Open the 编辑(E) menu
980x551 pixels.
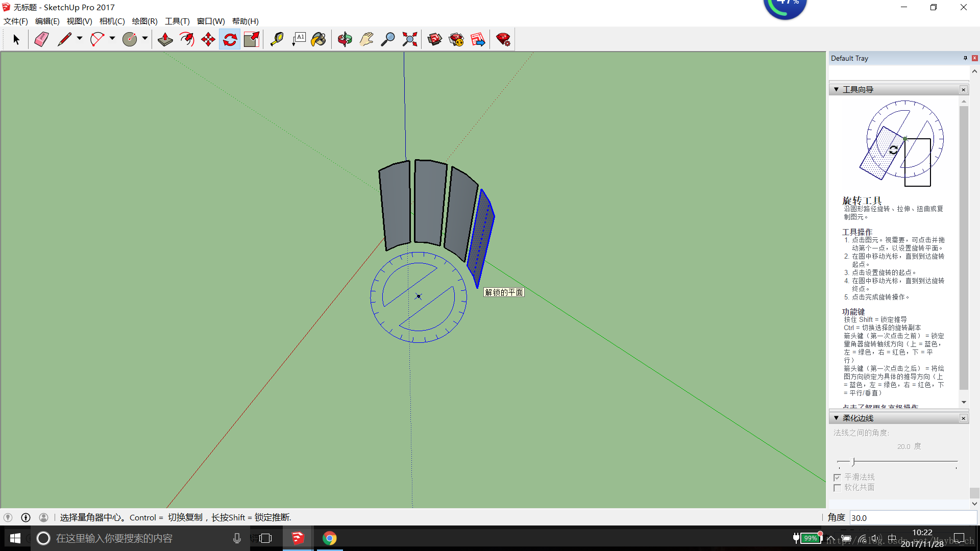[x=47, y=21]
